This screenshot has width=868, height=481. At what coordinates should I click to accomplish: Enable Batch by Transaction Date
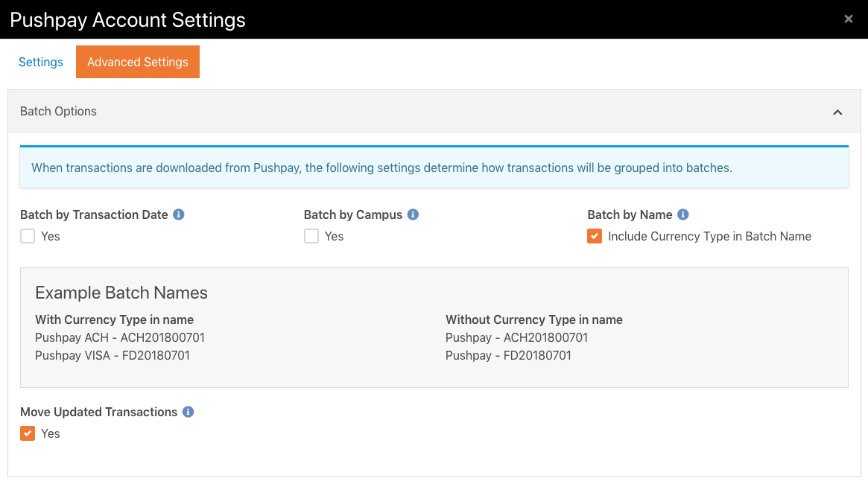click(27, 235)
